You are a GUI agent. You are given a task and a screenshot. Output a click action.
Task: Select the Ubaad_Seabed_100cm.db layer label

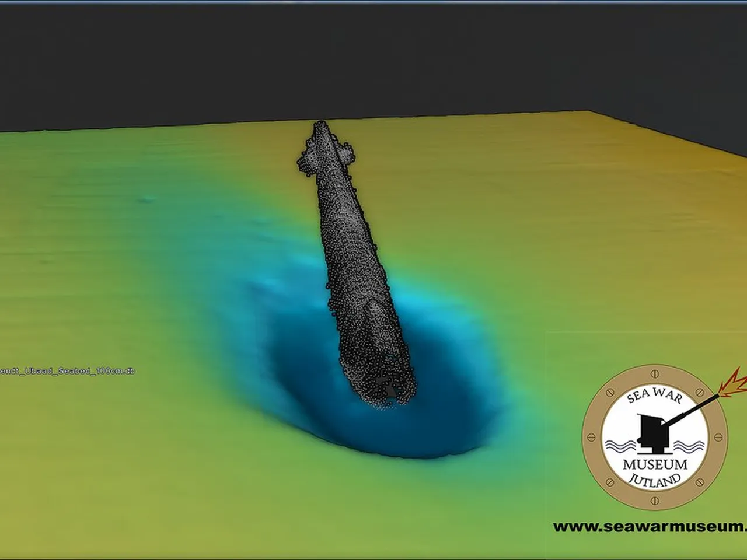pyautogui.click(x=67, y=371)
